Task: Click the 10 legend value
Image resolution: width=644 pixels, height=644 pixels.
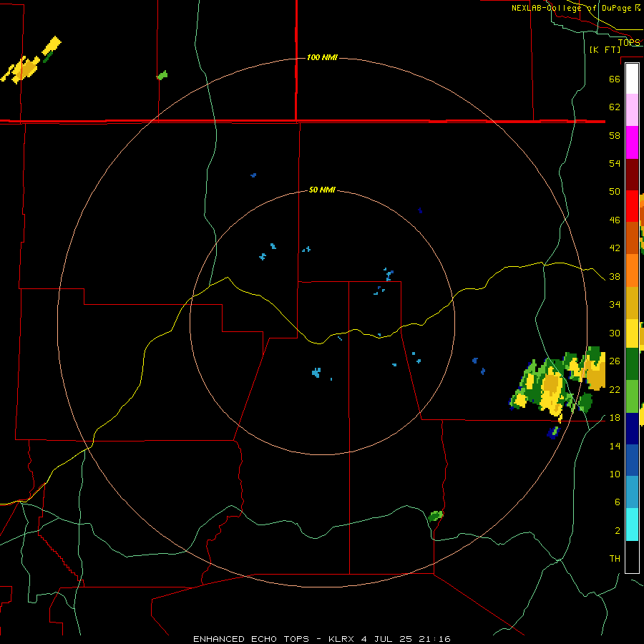Action: tap(615, 474)
